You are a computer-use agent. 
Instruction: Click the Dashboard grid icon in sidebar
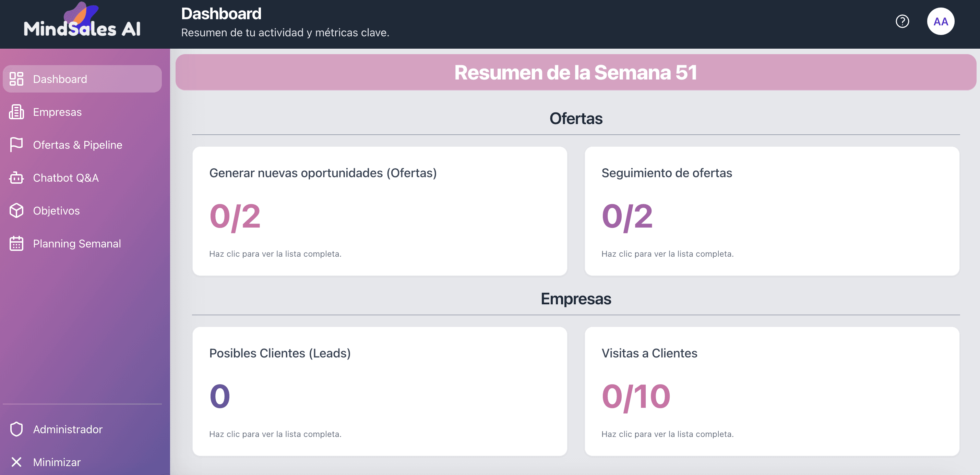point(16,79)
